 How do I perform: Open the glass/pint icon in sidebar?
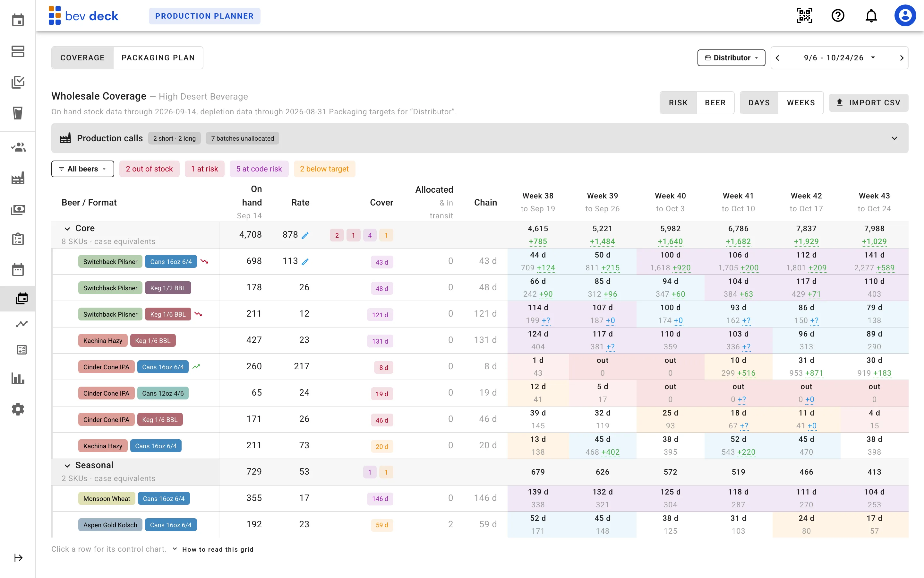pyautogui.click(x=18, y=113)
